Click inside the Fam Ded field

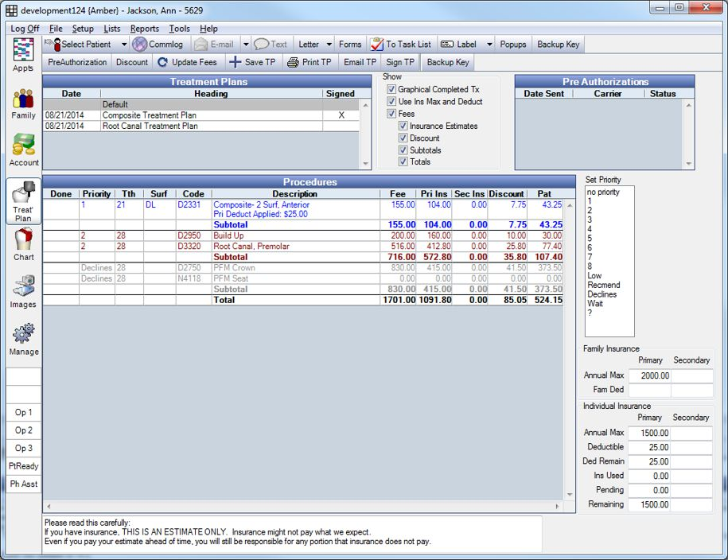point(649,388)
